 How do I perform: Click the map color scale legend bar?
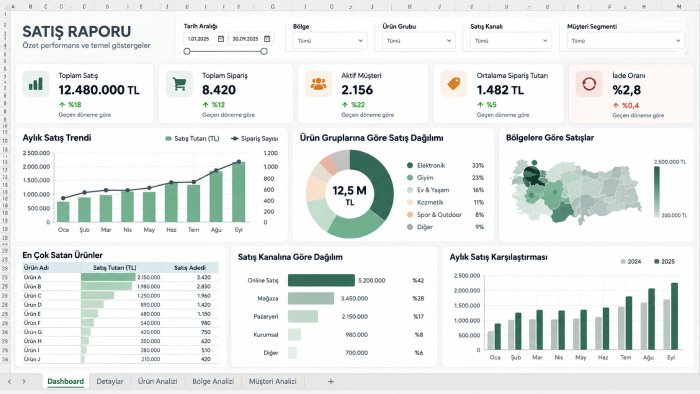click(657, 191)
